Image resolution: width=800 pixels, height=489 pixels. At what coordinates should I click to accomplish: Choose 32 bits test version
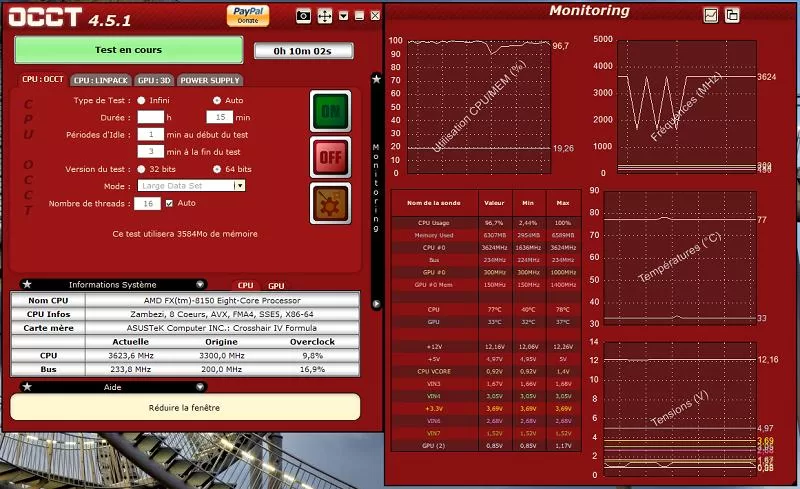pos(141,169)
